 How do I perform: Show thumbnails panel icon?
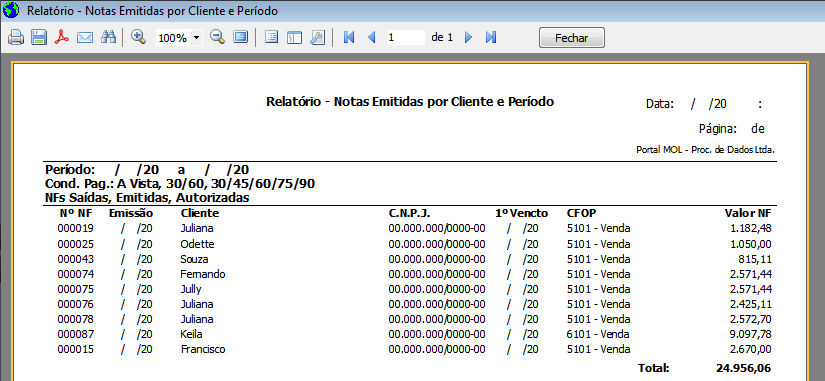pyautogui.click(x=294, y=37)
